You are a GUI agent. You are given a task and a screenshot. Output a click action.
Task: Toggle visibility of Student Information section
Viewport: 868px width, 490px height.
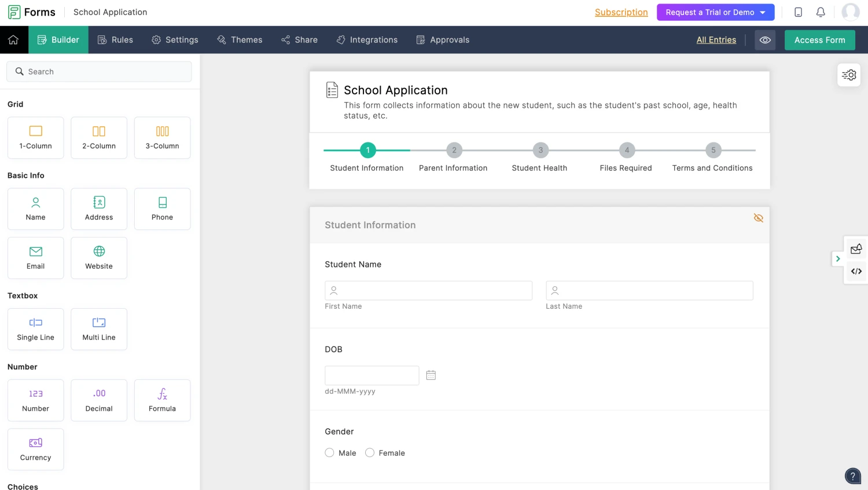[759, 218]
